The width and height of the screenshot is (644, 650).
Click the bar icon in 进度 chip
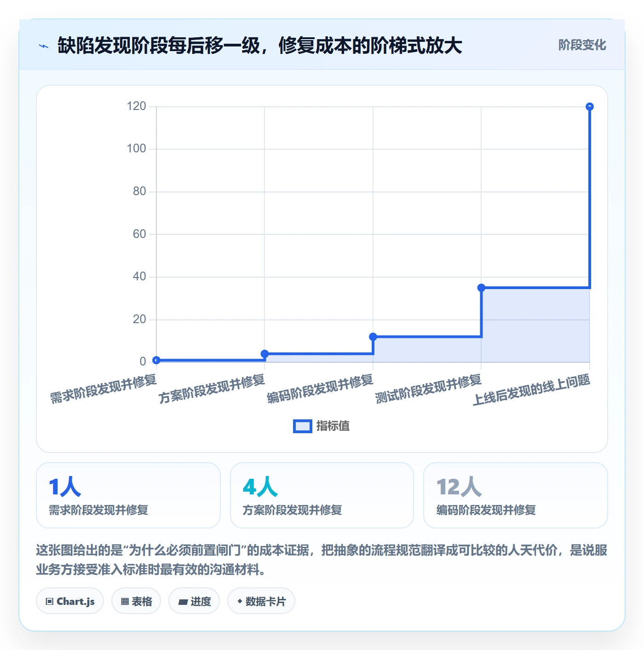183,602
